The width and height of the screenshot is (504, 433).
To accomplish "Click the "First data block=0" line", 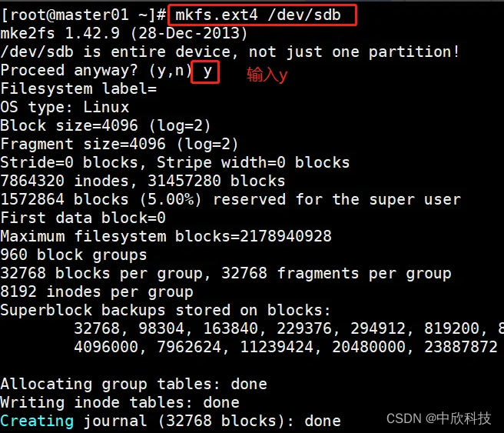I will [x=83, y=218].
